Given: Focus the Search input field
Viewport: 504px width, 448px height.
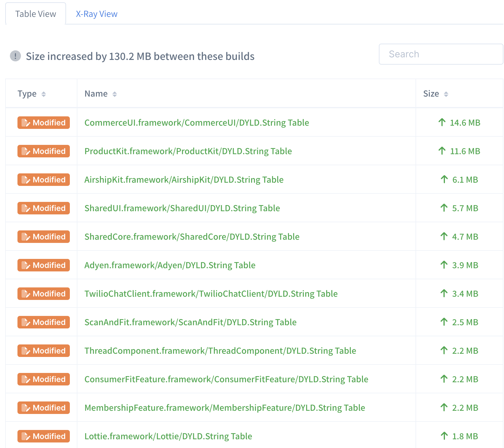Looking at the screenshot, I should [x=441, y=54].
